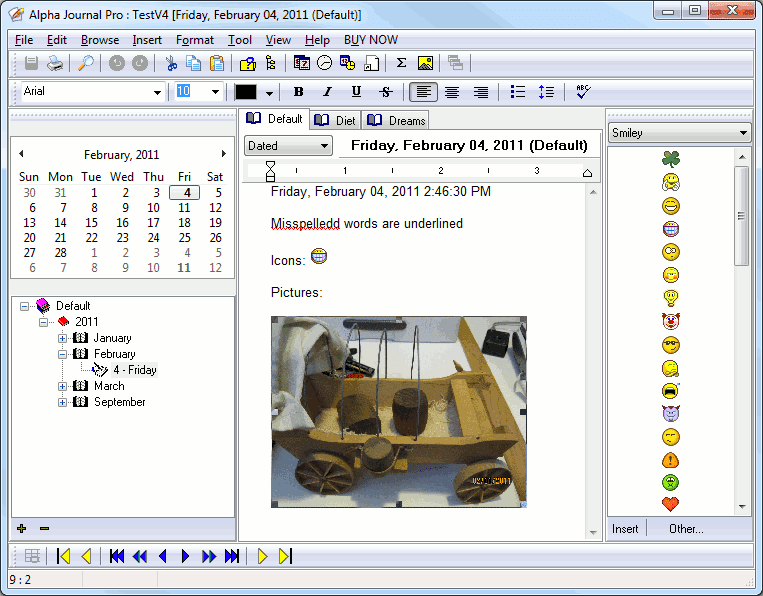Open the Smiley category dropdown

(742, 133)
